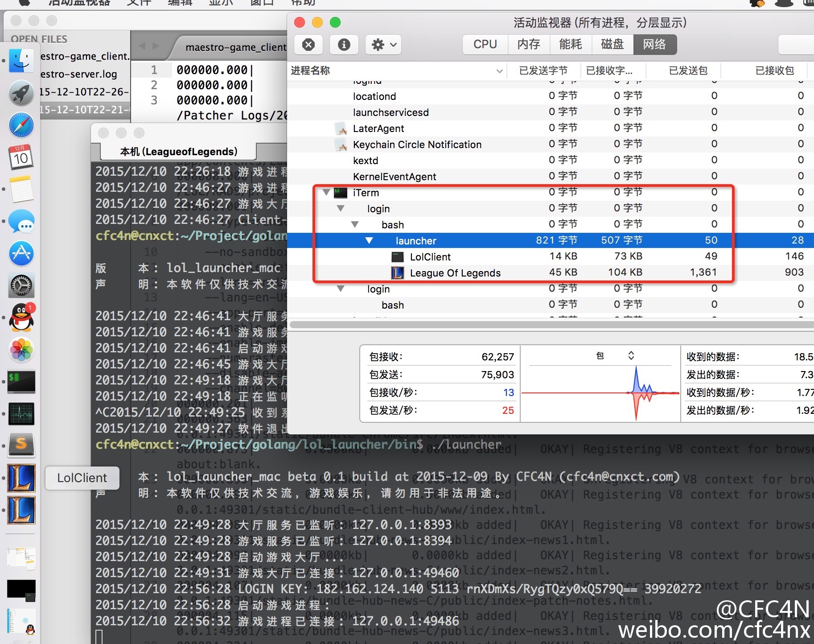The width and height of the screenshot is (814, 644).
Task: Open Finder from the Dock
Action: point(21,61)
